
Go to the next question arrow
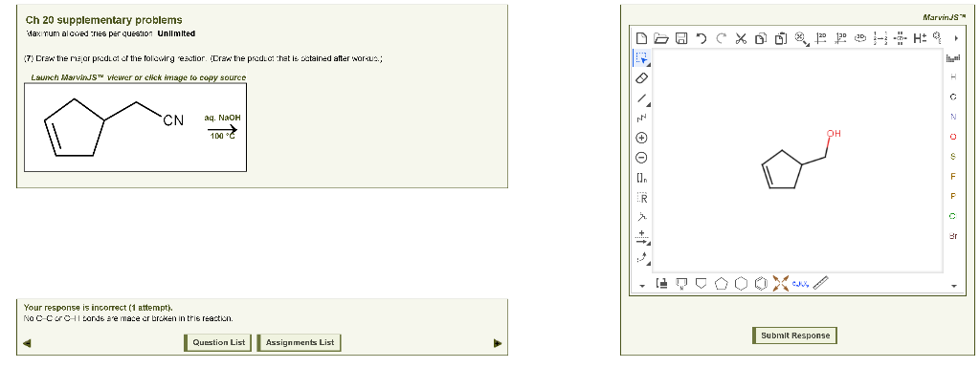tap(498, 343)
